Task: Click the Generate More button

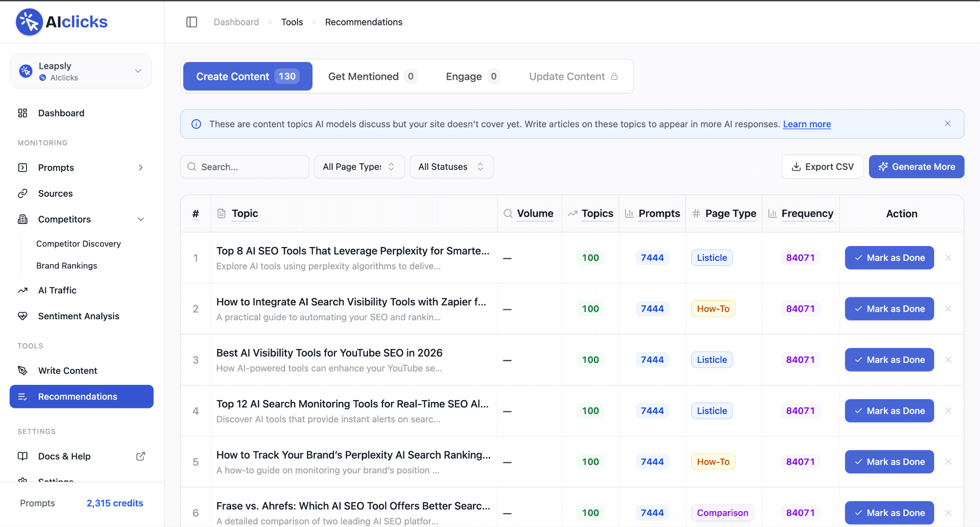Action: tap(916, 167)
